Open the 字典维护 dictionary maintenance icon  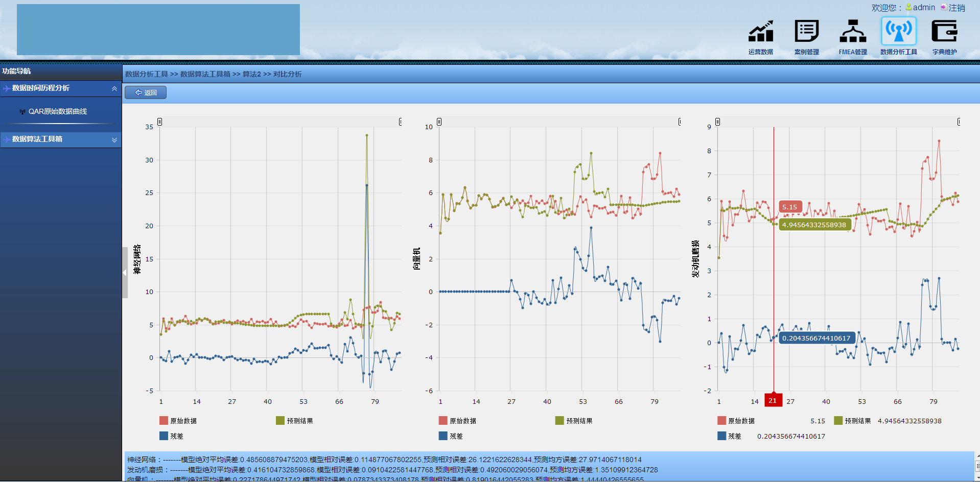click(x=944, y=32)
